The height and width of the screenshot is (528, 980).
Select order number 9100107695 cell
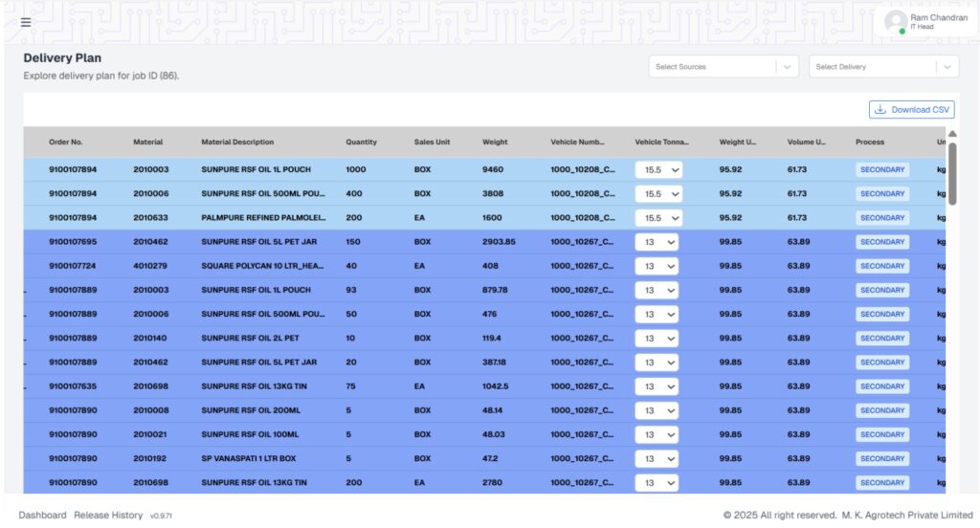tap(73, 242)
